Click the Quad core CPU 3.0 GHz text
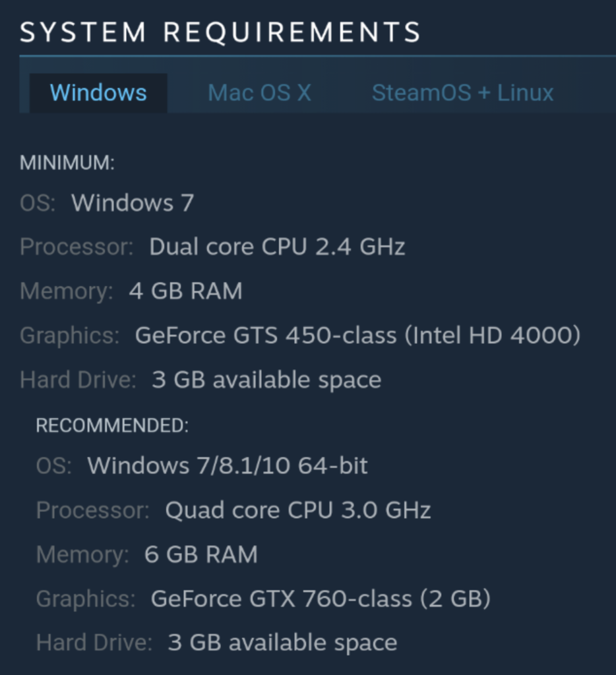 [x=297, y=510]
